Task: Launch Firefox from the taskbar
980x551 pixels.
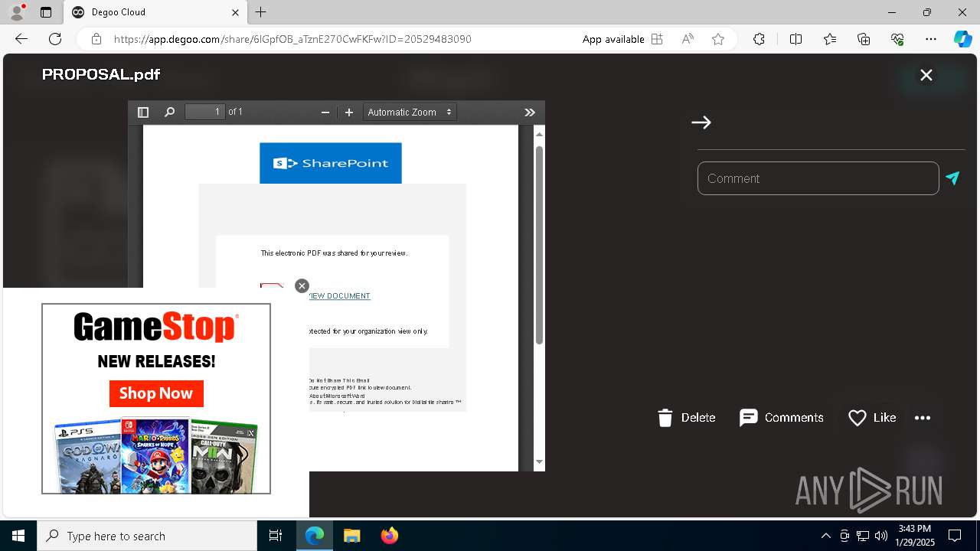Action: 390,536
